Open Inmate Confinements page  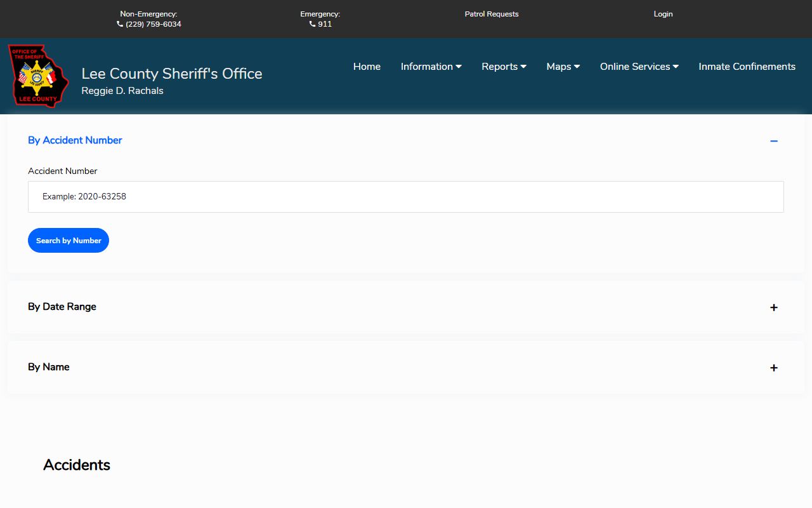tap(747, 67)
